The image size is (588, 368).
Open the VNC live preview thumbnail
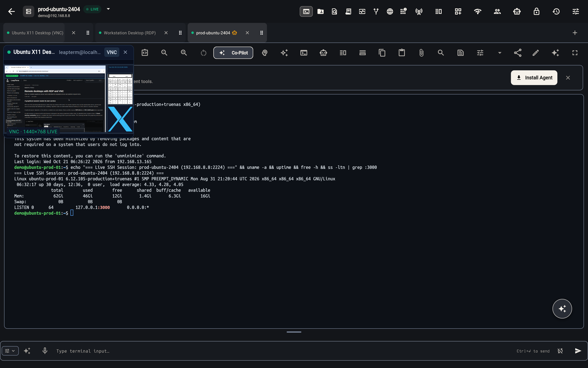[x=69, y=99]
